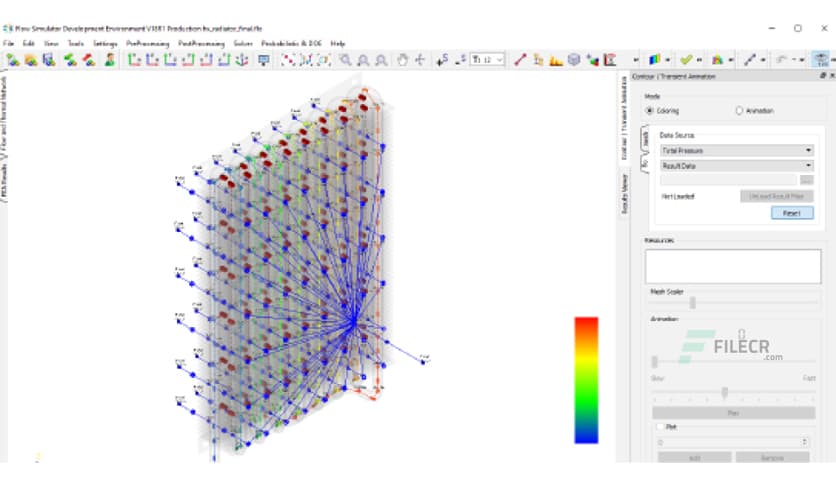The image size is (836, 484).
Task: Click the middle zoom magnifier icon
Action: [364, 60]
